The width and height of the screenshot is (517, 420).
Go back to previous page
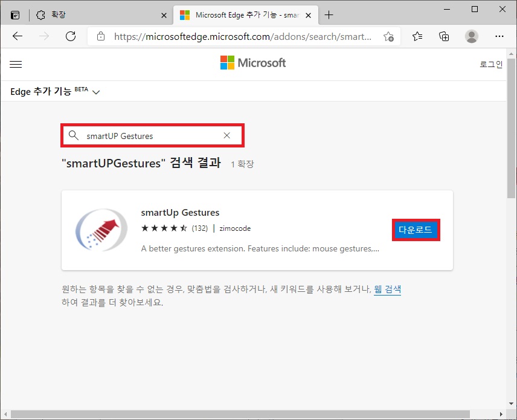[x=18, y=36]
